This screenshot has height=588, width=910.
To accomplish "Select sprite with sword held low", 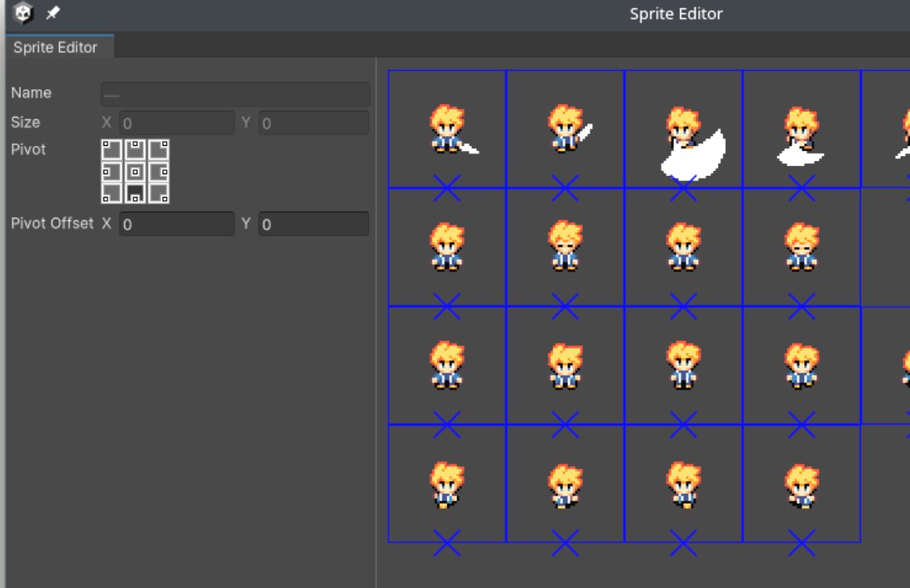I will (x=447, y=129).
